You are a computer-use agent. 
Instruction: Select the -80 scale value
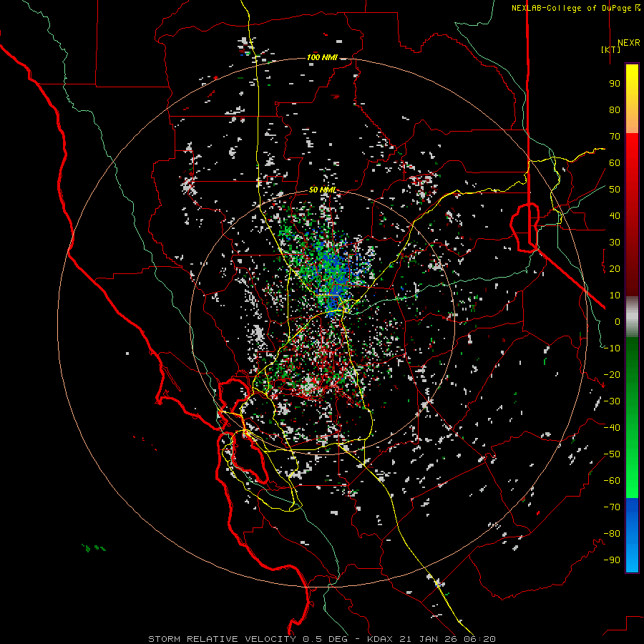point(612,534)
